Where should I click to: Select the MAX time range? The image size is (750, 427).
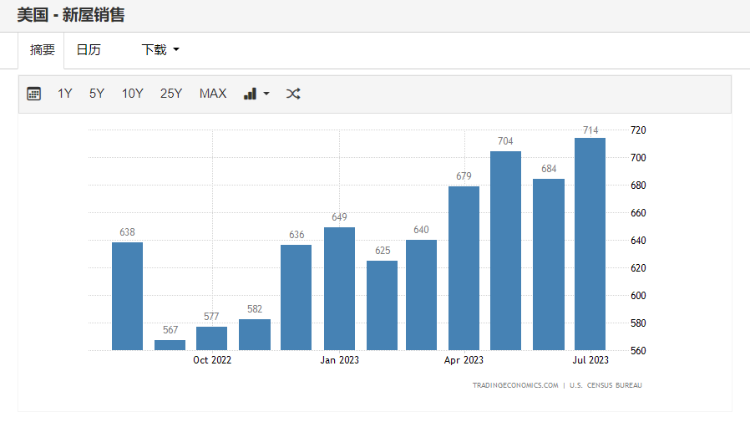tap(213, 94)
